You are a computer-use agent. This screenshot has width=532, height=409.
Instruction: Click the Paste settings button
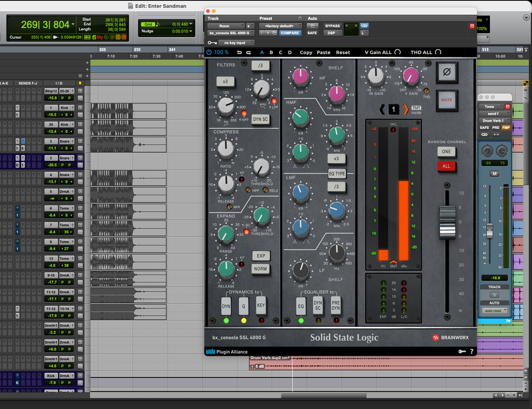[x=323, y=52]
